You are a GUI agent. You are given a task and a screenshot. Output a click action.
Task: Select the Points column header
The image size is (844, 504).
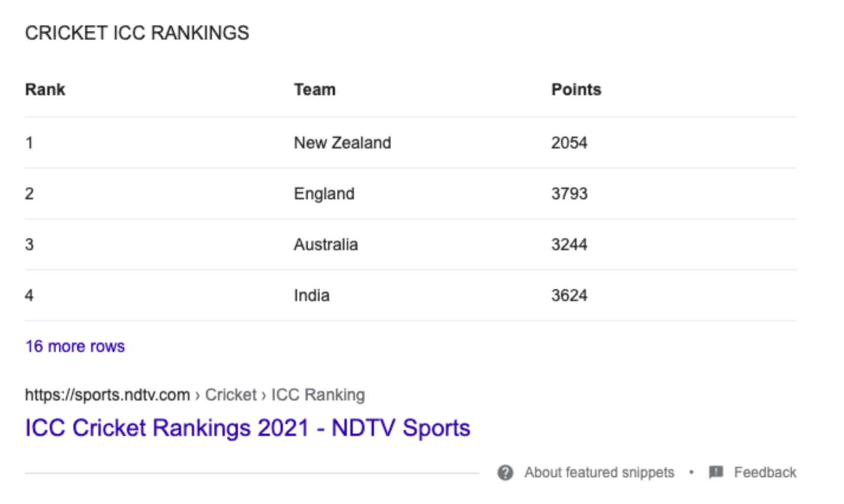(576, 89)
